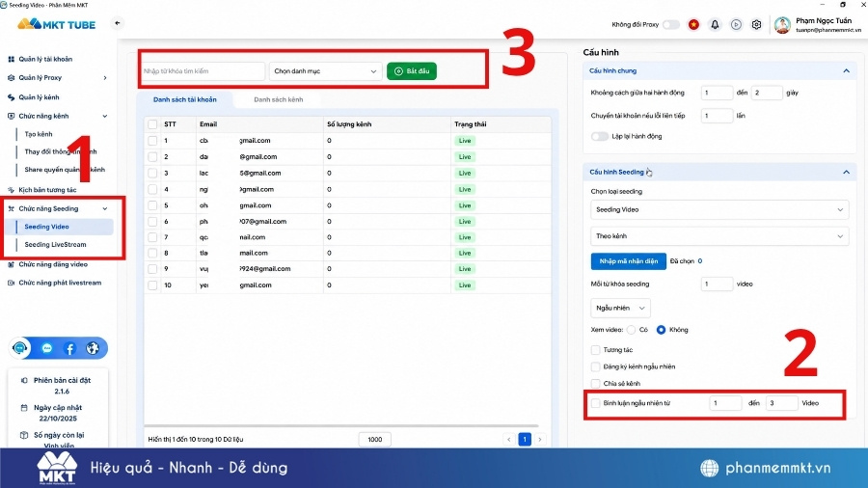This screenshot has width=868, height=488.
Task: Click Chuyển tài khoản nếu lỗi count field
Action: (717, 116)
